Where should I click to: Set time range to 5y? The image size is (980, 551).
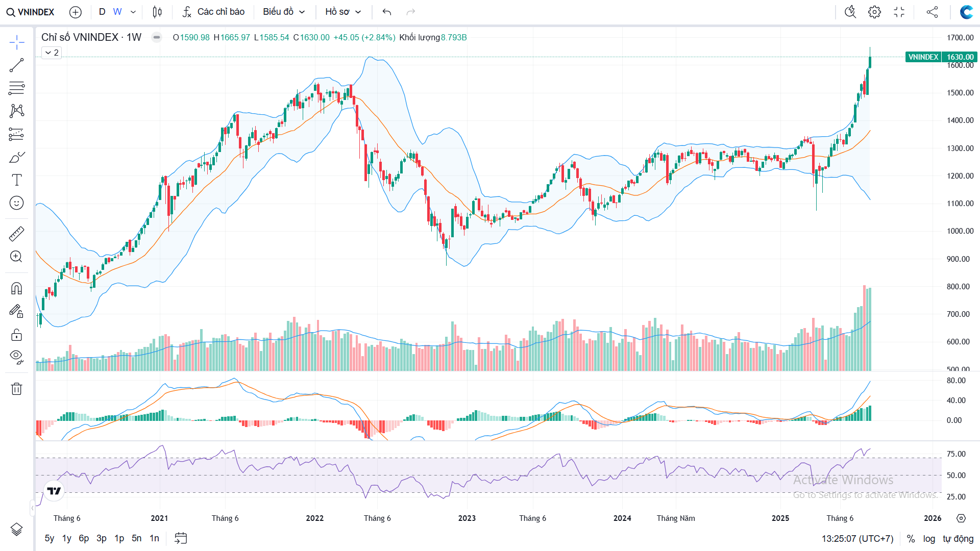[x=49, y=538]
